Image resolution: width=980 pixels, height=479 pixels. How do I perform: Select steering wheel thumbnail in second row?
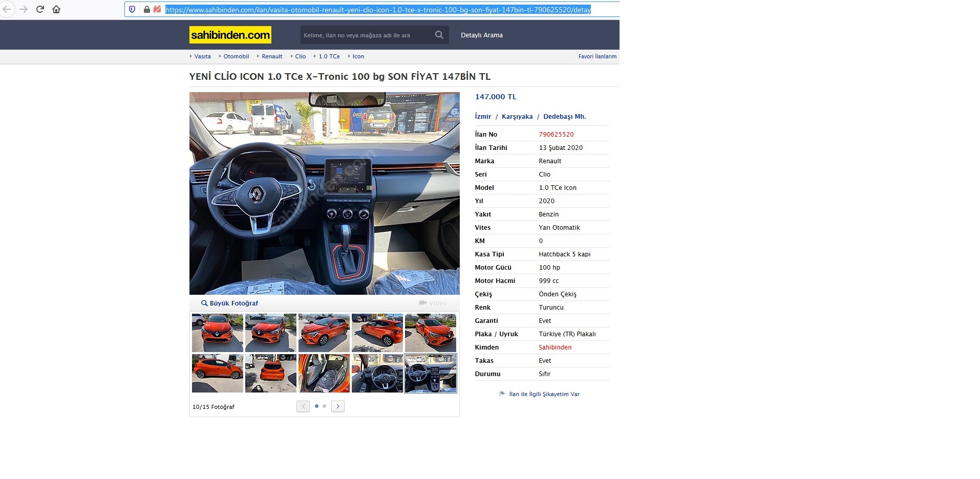point(377,373)
